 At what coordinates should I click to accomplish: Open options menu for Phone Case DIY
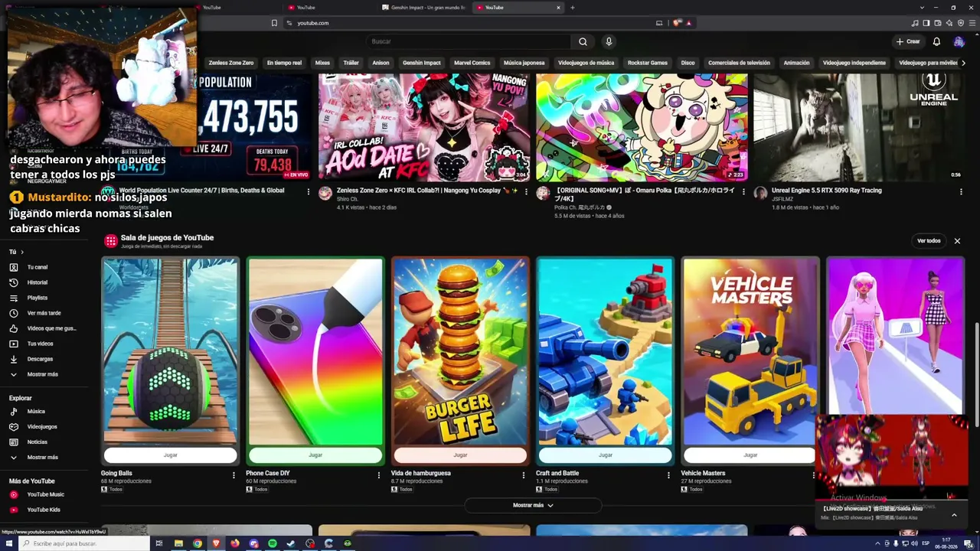point(378,475)
